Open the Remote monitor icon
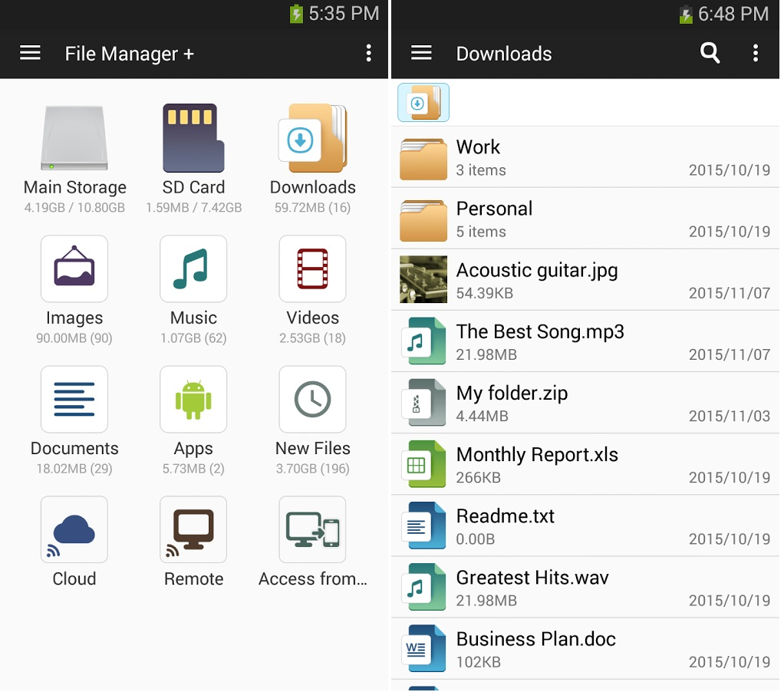Viewport: 784px width, 692px height. click(193, 530)
